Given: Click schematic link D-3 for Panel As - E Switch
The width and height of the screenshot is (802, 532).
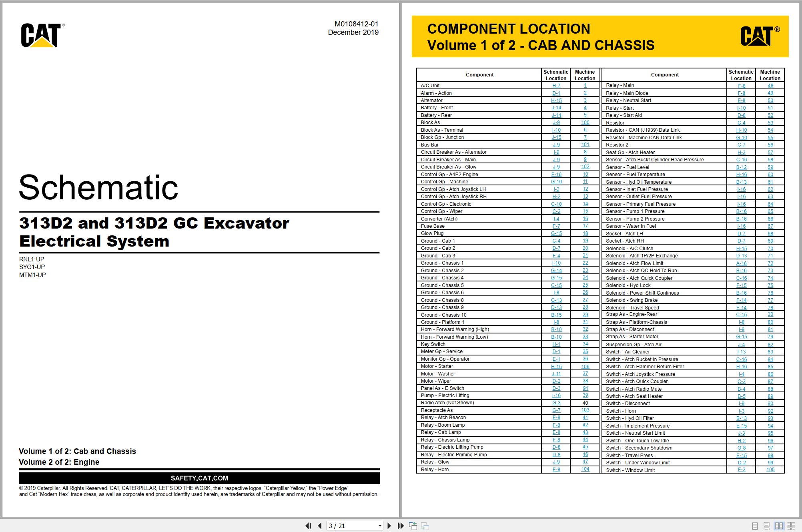Looking at the screenshot, I should (556, 388).
